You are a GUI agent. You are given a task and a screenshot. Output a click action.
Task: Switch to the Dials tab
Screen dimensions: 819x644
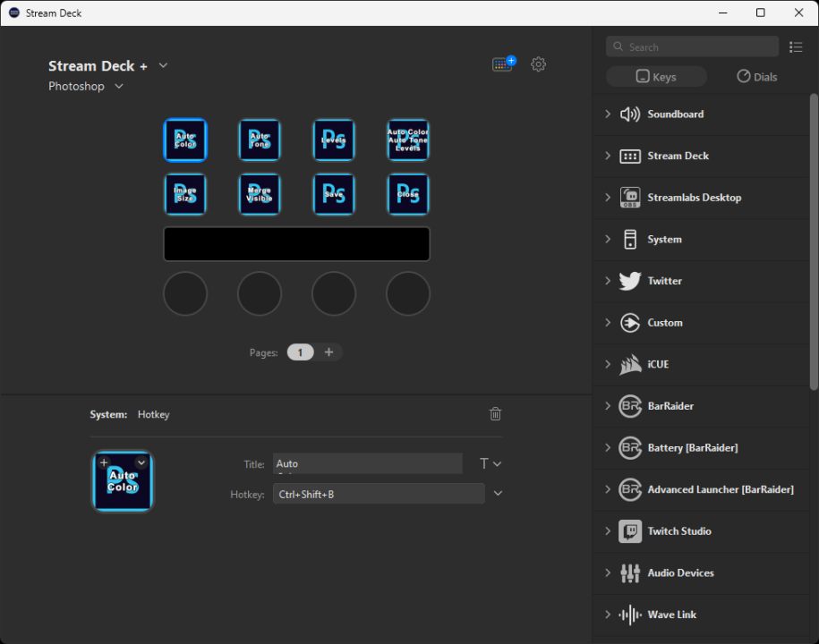pyautogui.click(x=756, y=76)
